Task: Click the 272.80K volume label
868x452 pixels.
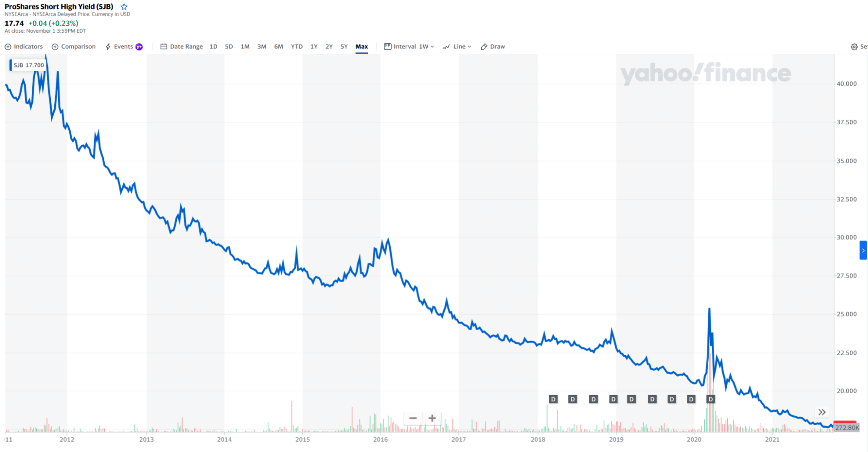Action: coord(847,428)
